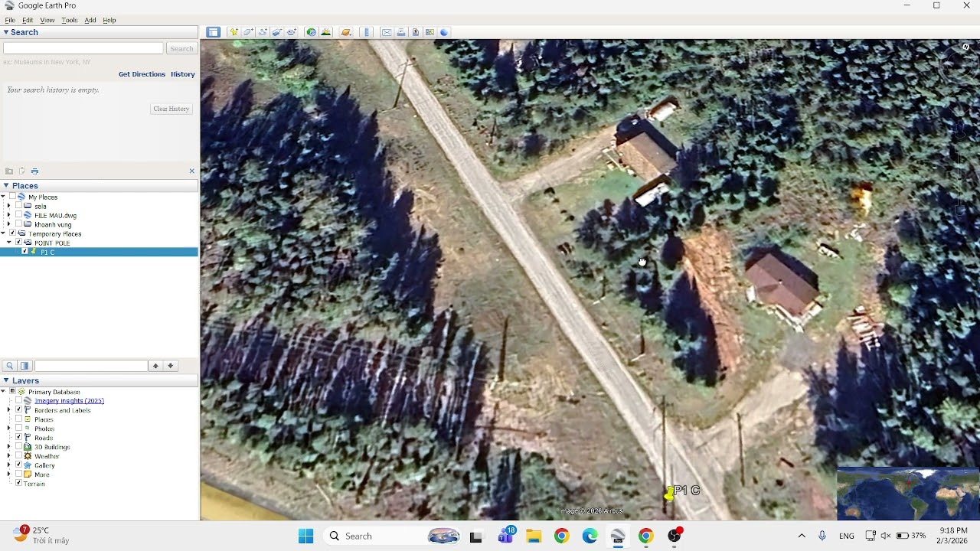
Task: Click the P1 C yellow pushpin on map
Action: tap(669, 494)
